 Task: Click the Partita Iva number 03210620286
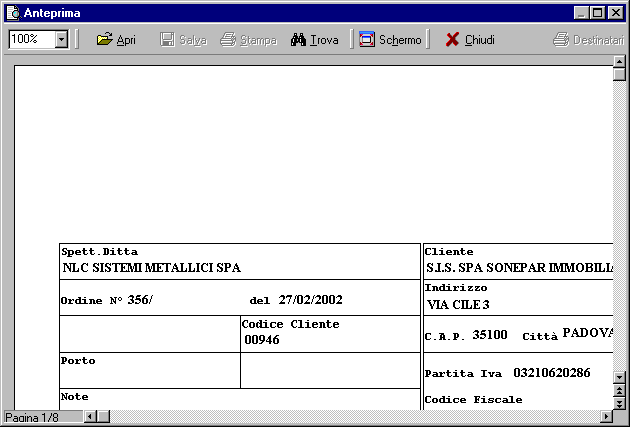[552, 372]
